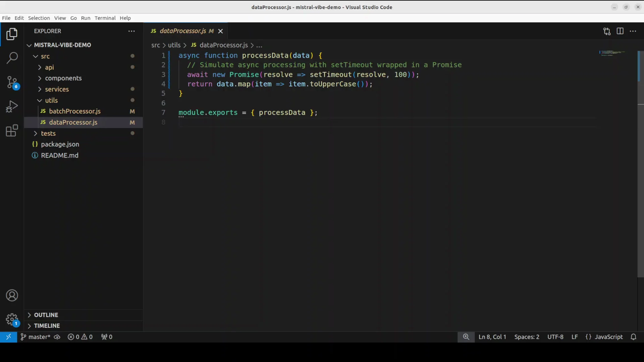Split the editor to the right
This screenshot has height=362, width=644.
[620, 31]
